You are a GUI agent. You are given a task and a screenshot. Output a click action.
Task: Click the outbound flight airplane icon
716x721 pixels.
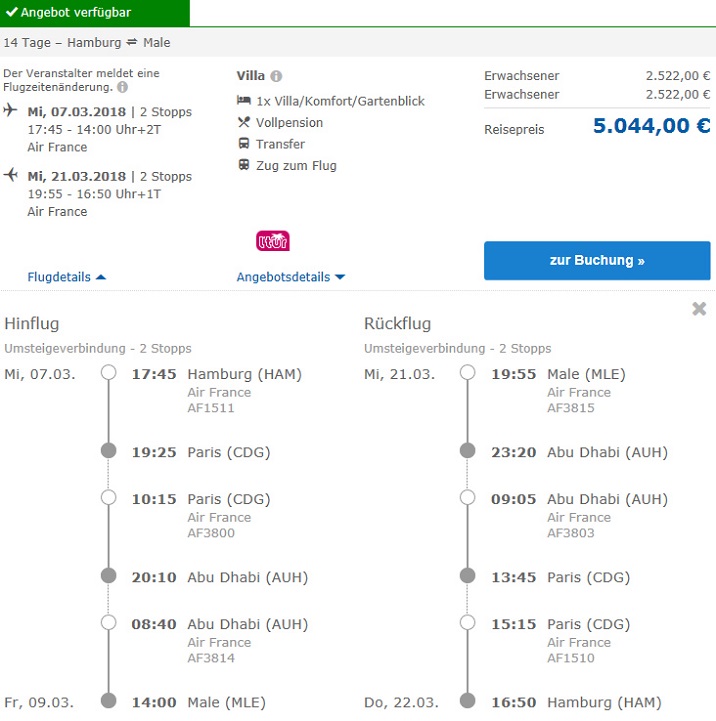(x=11, y=110)
